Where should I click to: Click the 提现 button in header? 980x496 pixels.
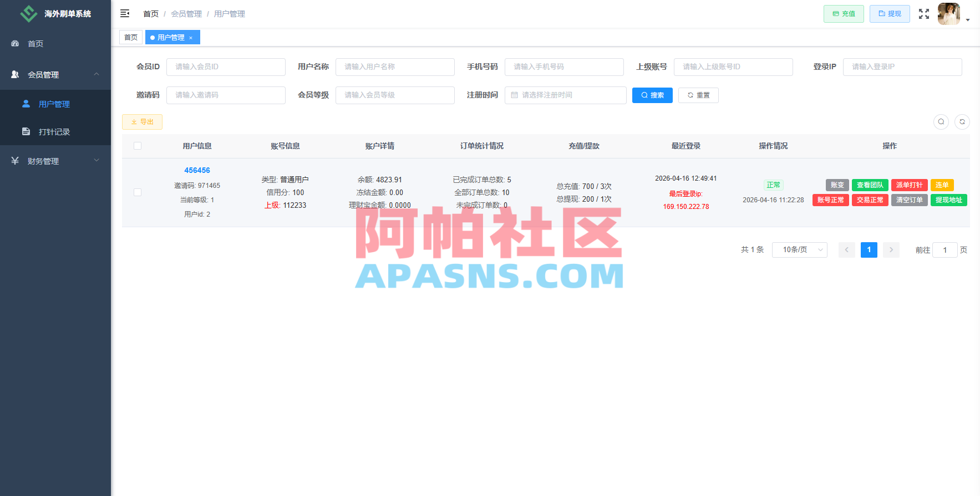[x=890, y=14]
